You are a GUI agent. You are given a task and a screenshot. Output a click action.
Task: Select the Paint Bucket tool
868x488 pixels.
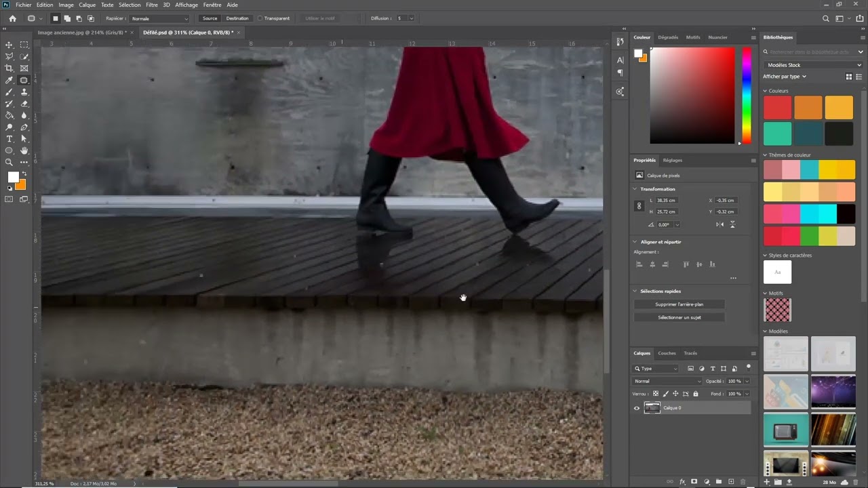[9, 115]
